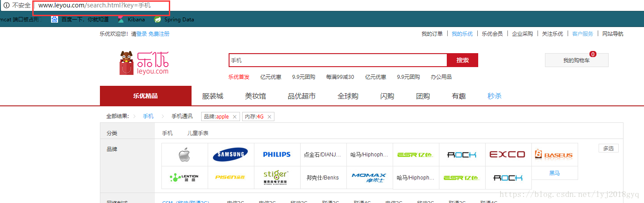Focus the search box containing 手机
The image size is (644, 203).
point(338,60)
